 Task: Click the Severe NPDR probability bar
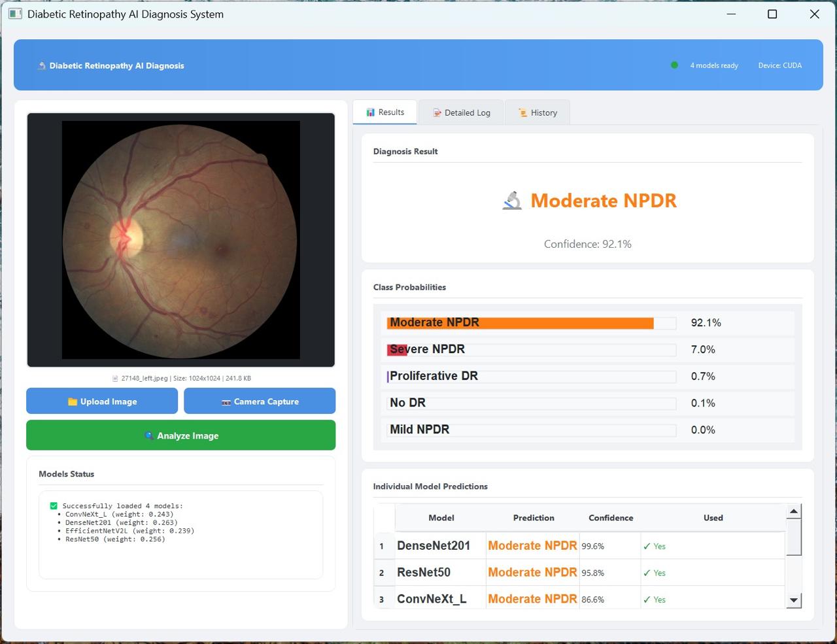point(531,350)
